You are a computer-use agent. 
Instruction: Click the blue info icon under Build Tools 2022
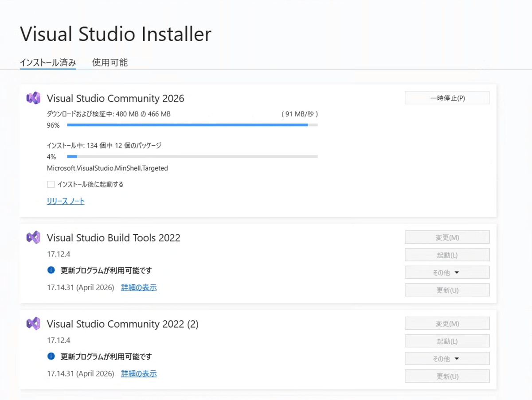click(51, 270)
